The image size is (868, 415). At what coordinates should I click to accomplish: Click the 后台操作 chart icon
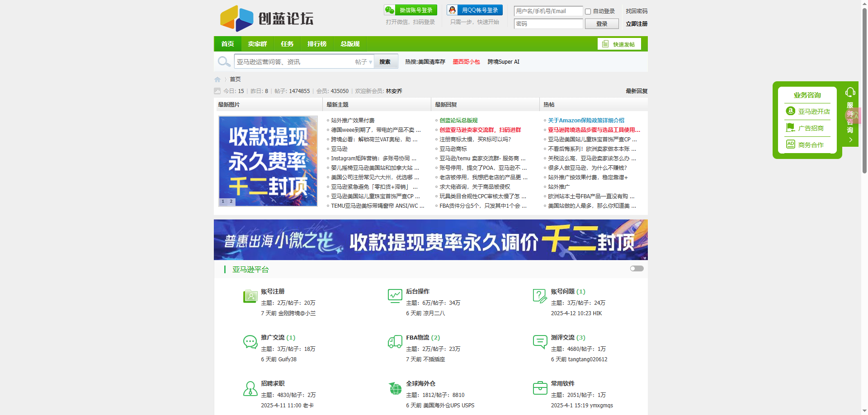[395, 297]
